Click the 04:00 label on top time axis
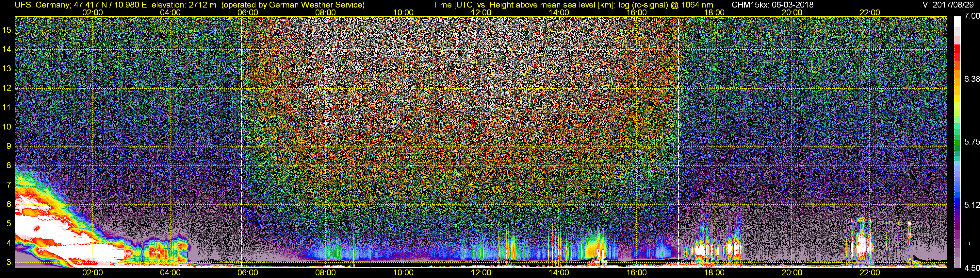The image size is (980, 278). pos(170,12)
